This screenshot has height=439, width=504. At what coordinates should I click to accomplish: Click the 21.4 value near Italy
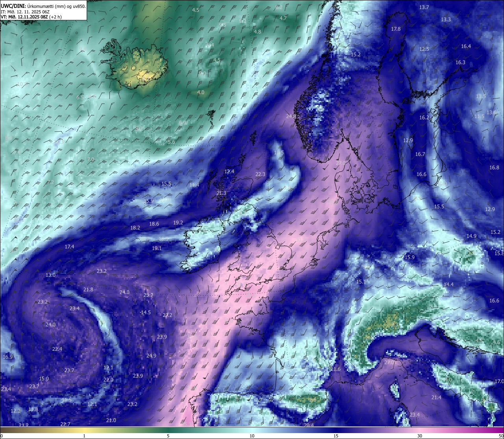click(x=436, y=398)
